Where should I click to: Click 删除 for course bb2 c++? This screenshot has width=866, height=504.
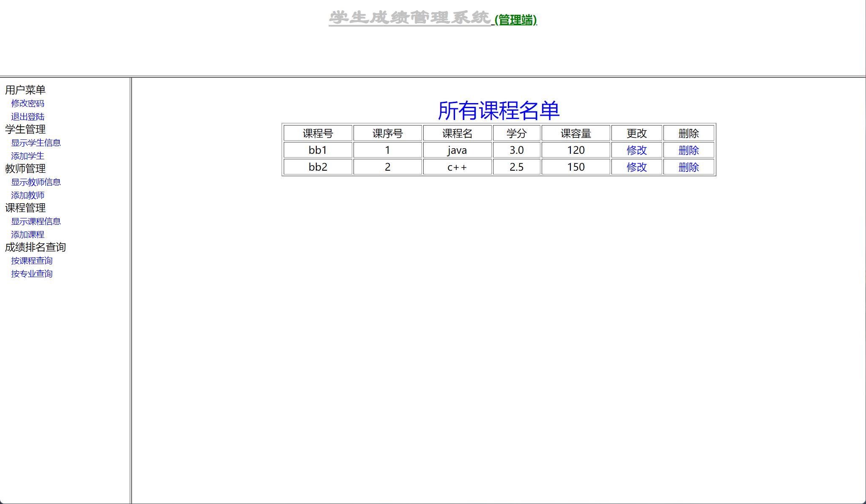[688, 167]
